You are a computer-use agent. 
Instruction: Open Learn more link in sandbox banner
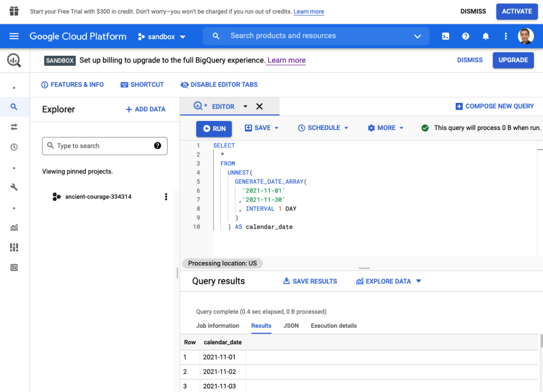[286, 60]
